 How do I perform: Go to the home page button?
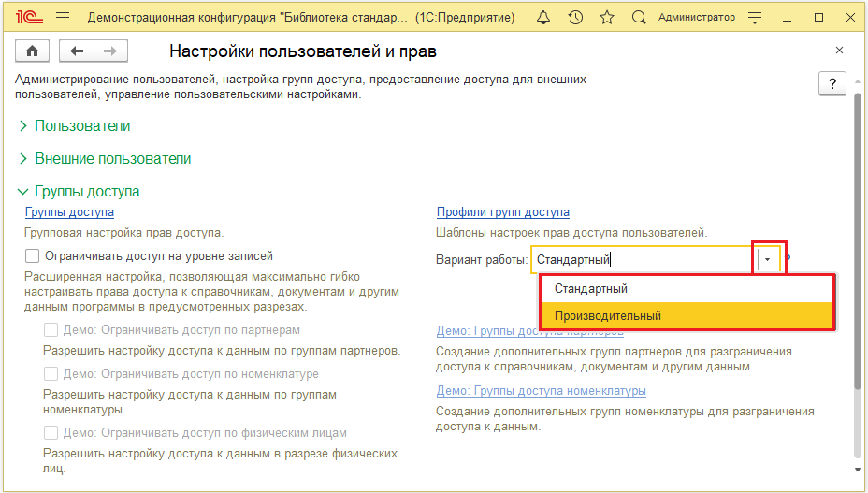pos(32,51)
